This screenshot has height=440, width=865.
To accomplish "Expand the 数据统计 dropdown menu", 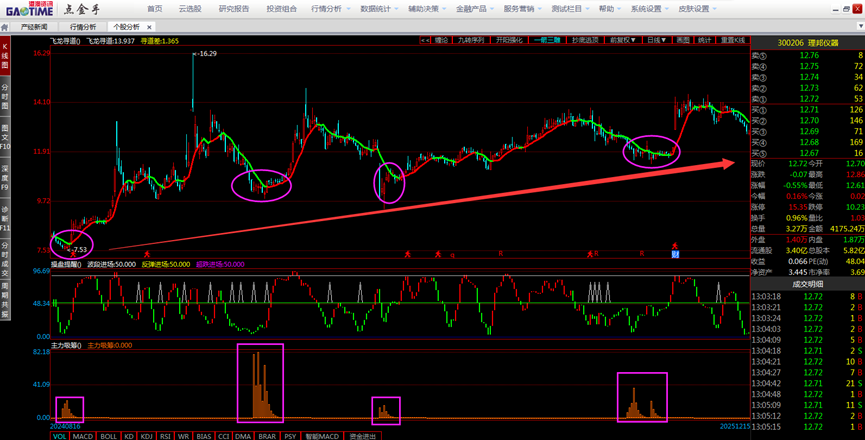I will click(x=380, y=9).
